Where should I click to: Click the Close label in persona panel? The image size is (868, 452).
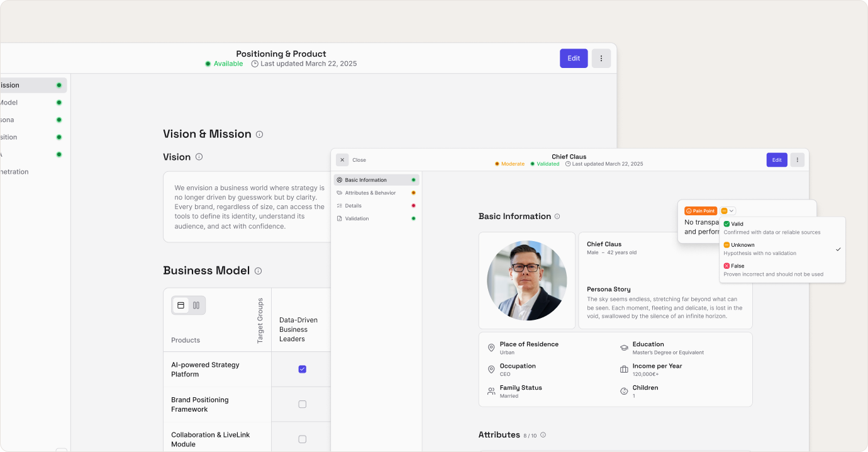[x=359, y=160]
